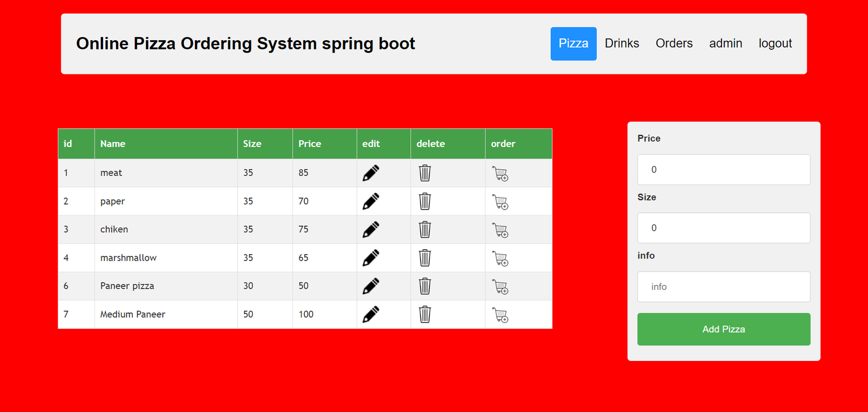Image resolution: width=868 pixels, height=412 pixels.
Task: Add marshmallow pizza to cart
Action: coord(500,258)
